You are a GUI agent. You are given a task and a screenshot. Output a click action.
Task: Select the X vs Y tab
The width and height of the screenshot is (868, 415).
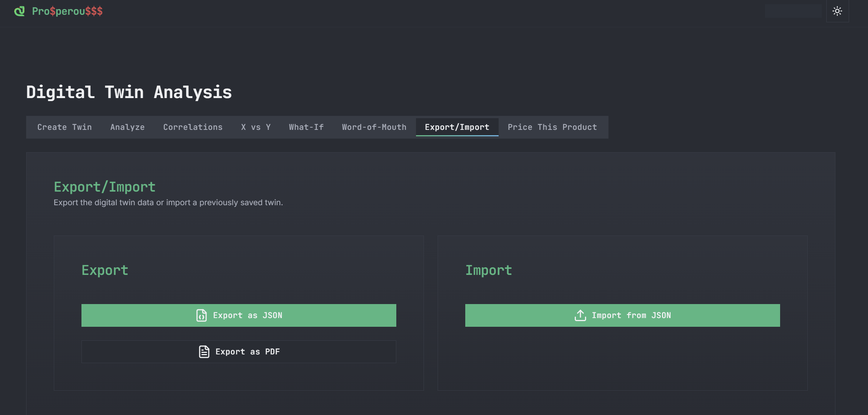click(x=255, y=127)
